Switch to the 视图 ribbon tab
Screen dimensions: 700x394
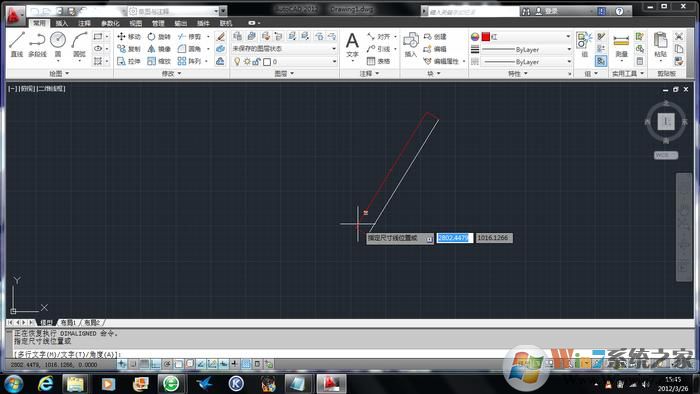coord(135,23)
